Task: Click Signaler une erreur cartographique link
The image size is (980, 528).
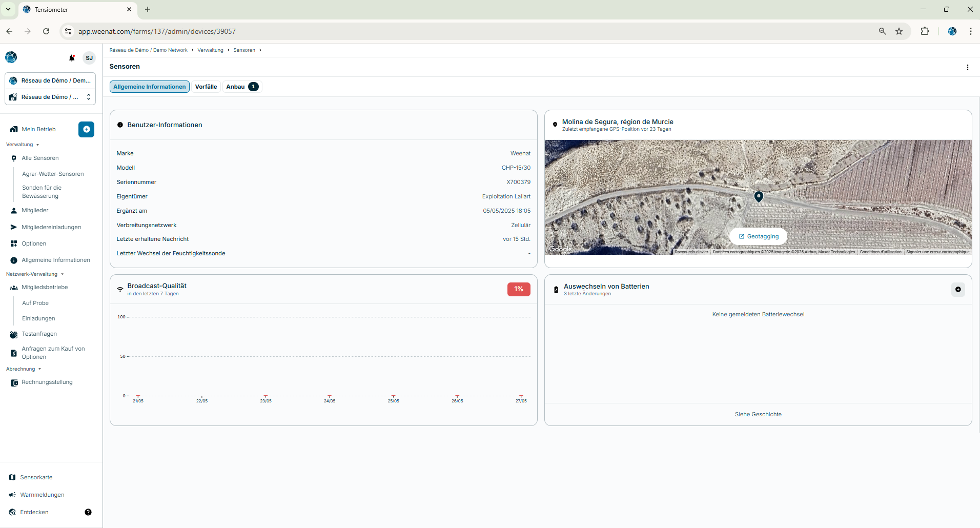Action: tap(938, 252)
